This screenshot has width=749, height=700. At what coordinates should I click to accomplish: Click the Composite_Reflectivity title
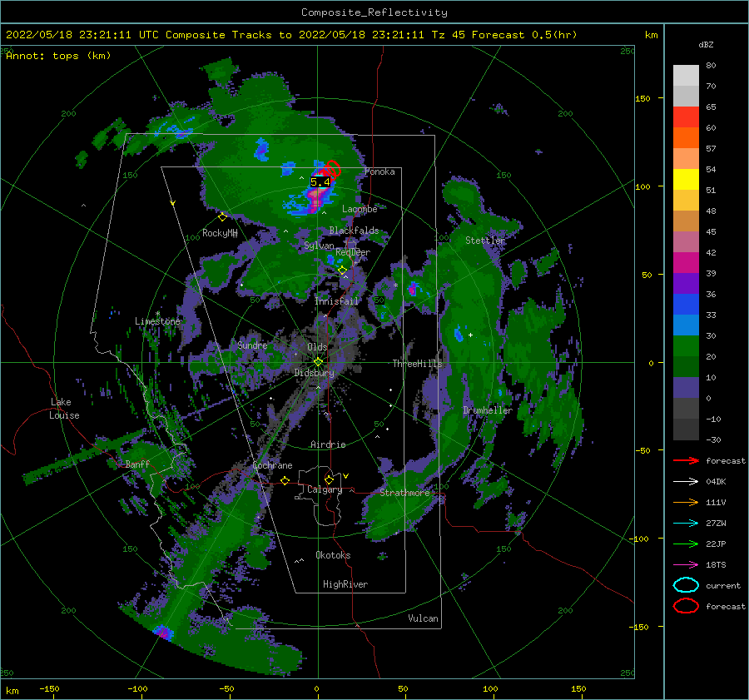374,12
